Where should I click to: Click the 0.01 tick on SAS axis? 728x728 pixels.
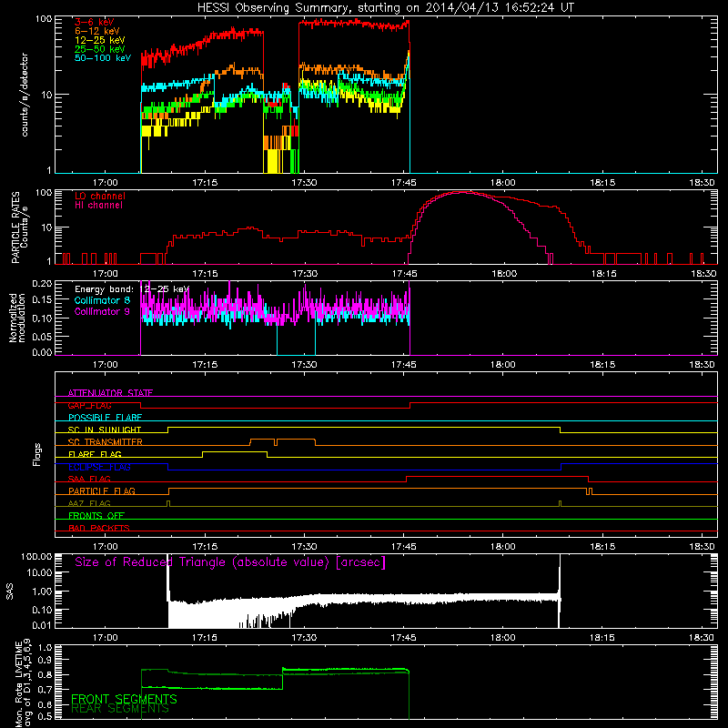41,625
